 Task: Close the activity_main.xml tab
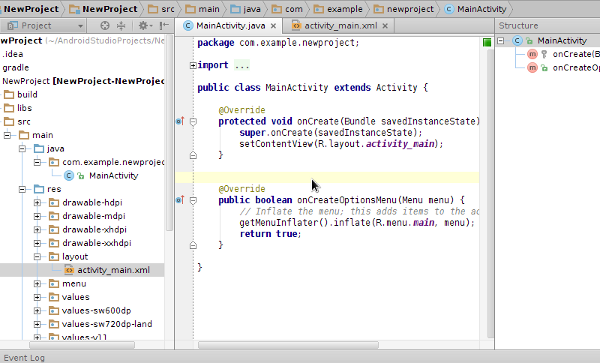click(x=385, y=26)
